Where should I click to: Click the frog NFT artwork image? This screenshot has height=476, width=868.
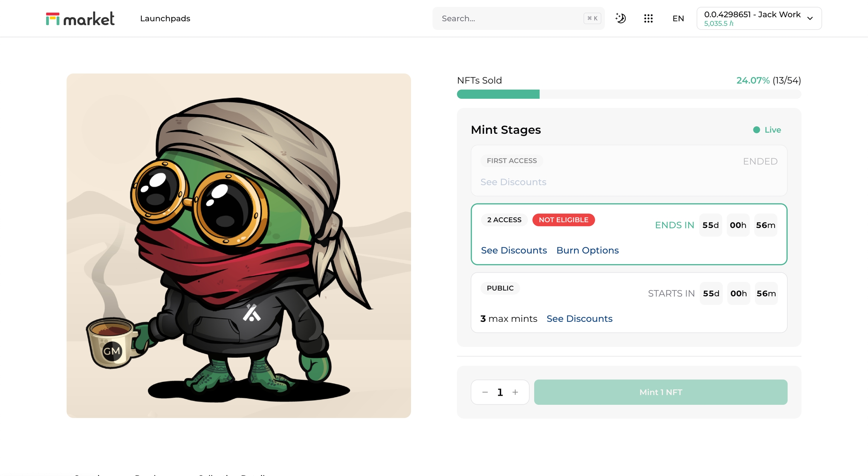[x=238, y=245]
